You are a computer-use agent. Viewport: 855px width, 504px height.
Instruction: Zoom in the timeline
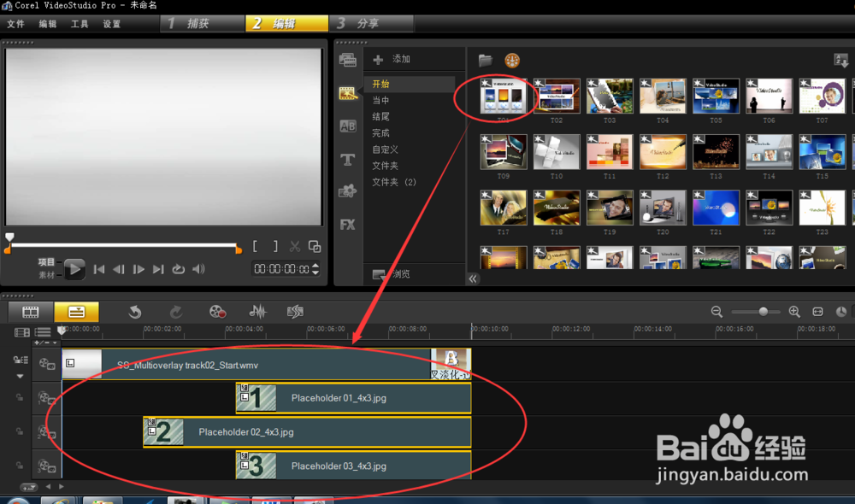[794, 312]
